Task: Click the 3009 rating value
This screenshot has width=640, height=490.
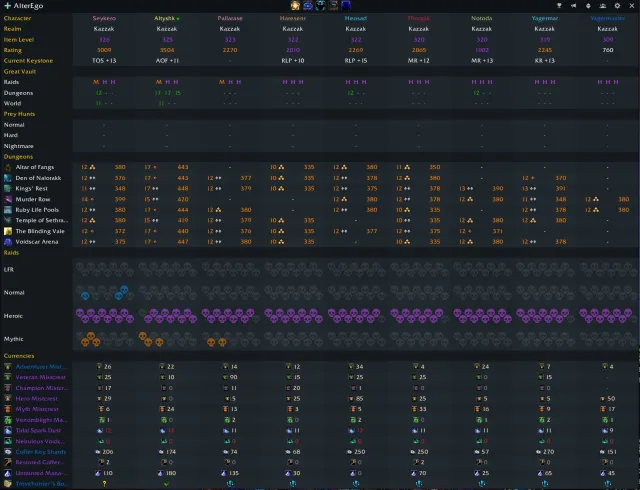Action: point(104,50)
